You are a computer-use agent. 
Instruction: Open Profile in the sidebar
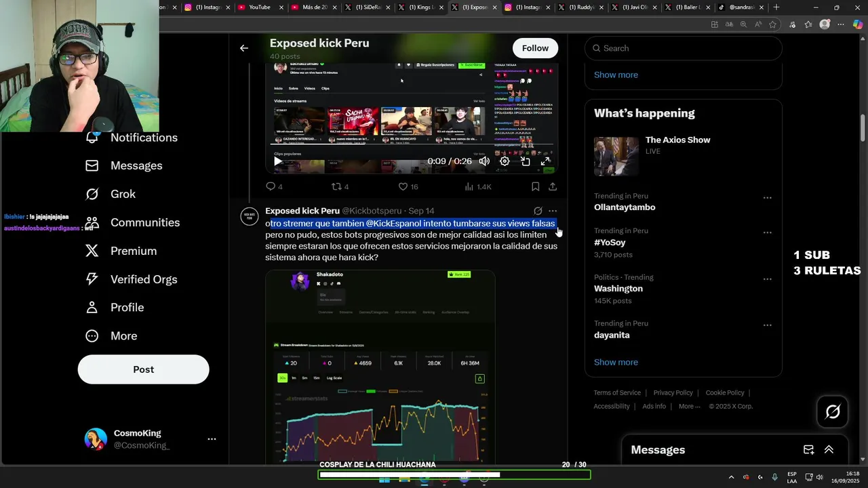point(115,307)
